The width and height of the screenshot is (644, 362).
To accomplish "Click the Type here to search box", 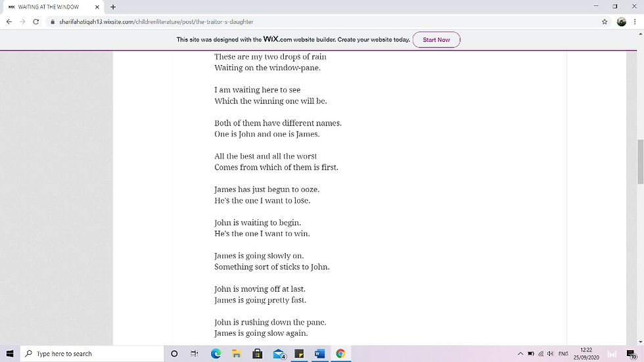I will (x=92, y=353).
